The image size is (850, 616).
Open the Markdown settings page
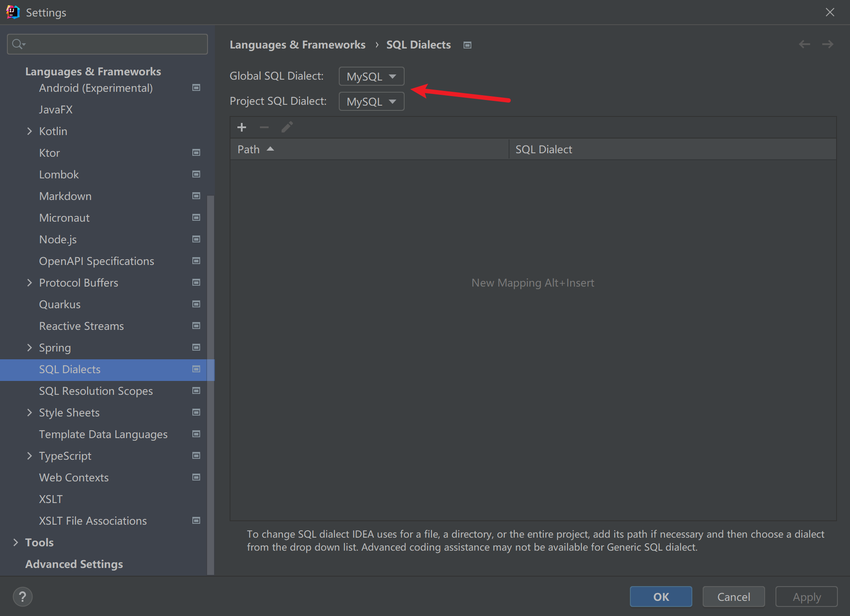point(65,196)
